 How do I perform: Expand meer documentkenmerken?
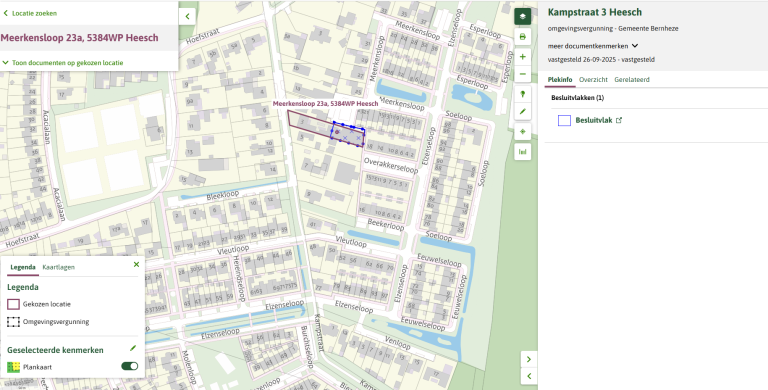click(593, 46)
